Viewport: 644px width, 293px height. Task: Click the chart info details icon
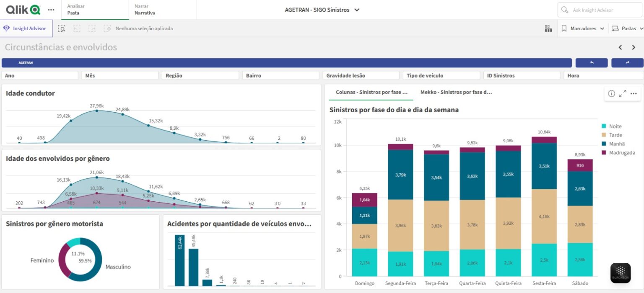611,94
